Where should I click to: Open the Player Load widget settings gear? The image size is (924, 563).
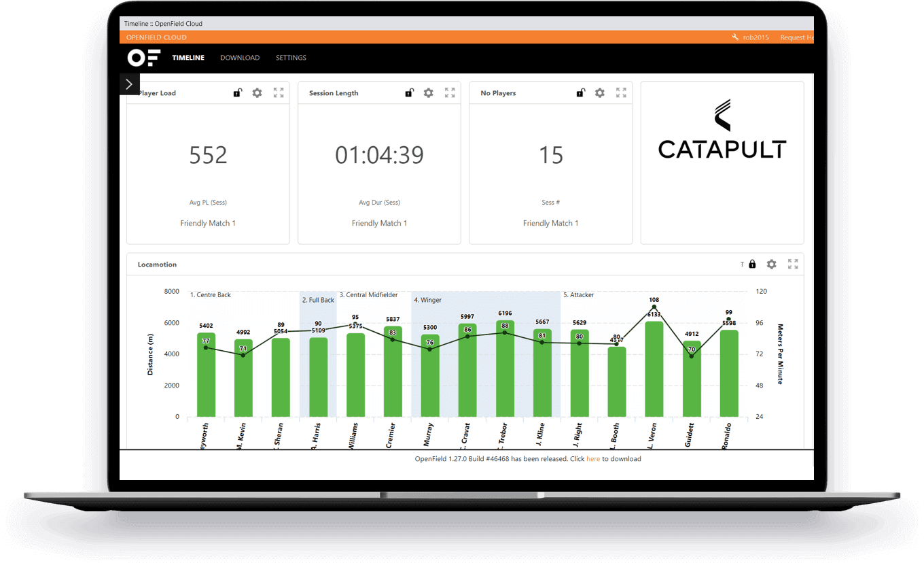click(x=257, y=93)
